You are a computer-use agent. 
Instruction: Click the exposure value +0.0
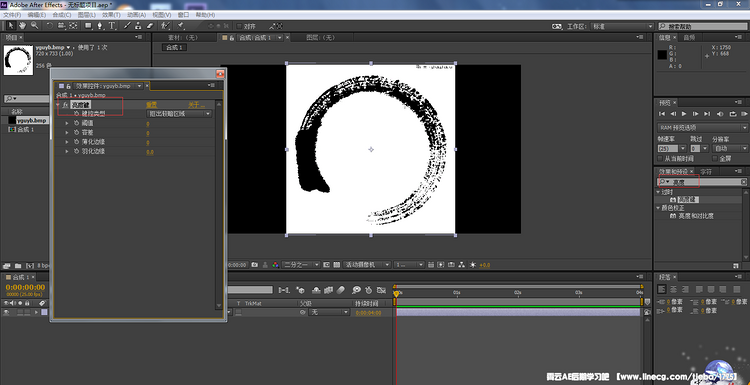(485, 265)
